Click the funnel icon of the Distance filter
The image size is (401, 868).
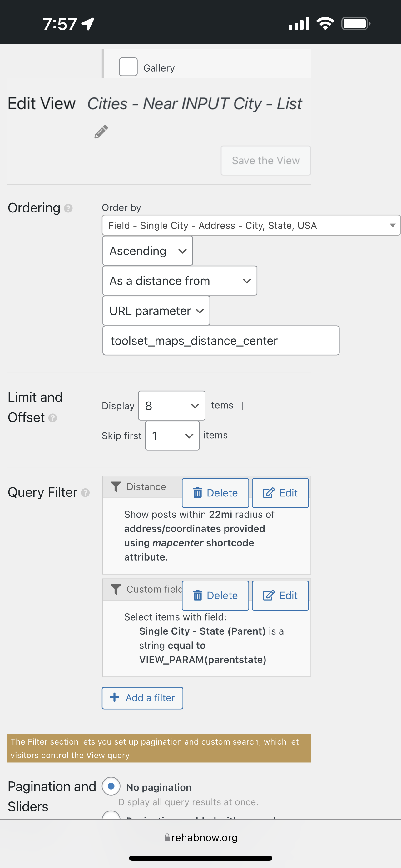[116, 486]
